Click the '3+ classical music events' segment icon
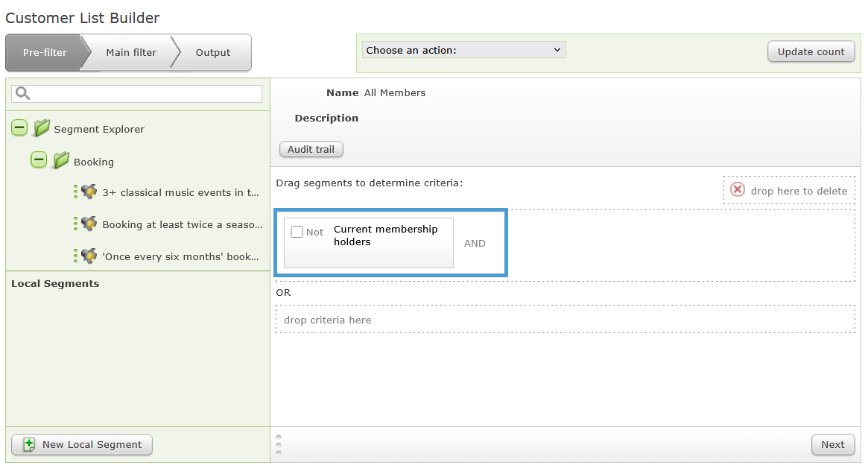The height and width of the screenshot is (474, 868). tap(89, 192)
